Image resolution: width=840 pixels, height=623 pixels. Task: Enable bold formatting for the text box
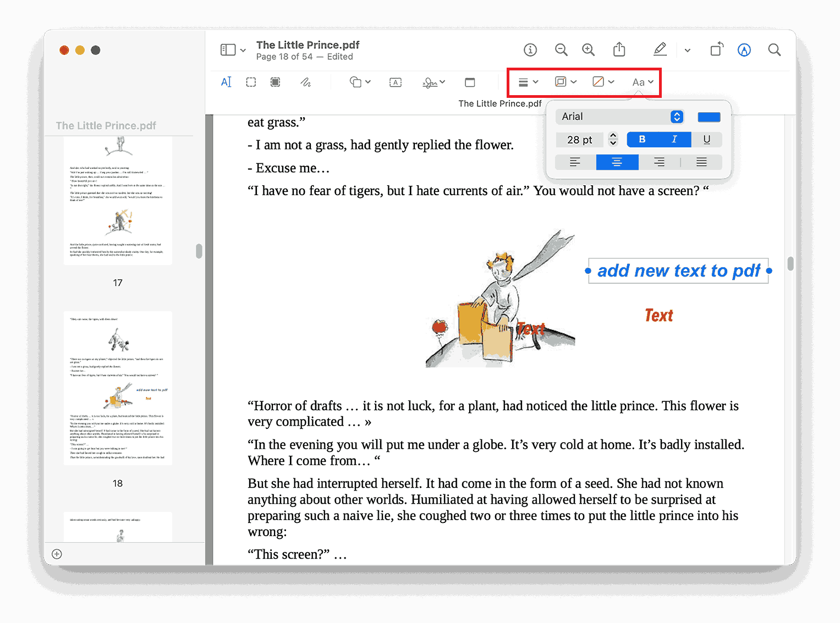click(x=641, y=139)
